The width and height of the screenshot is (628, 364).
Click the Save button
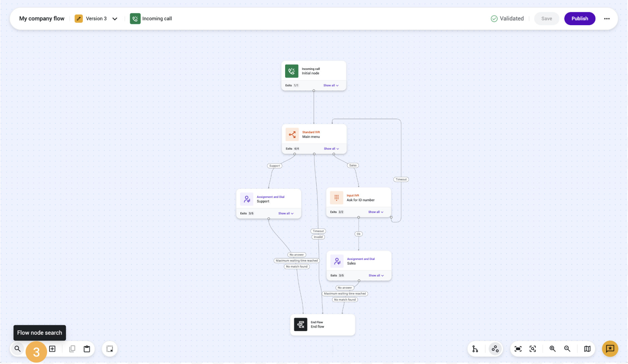coord(546,19)
